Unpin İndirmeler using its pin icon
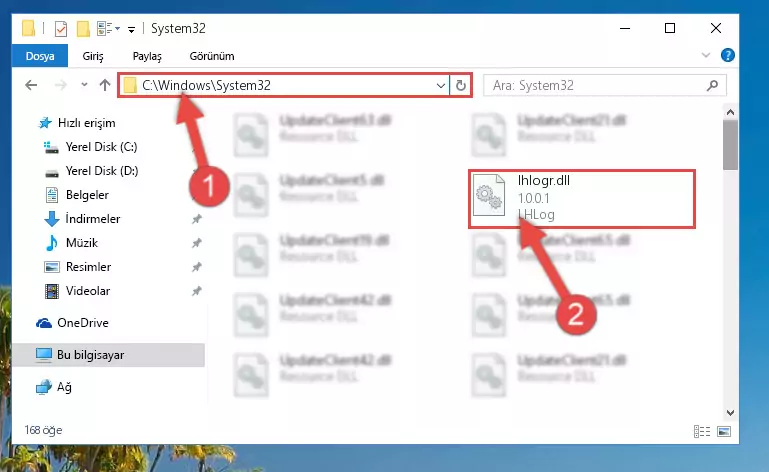The width and height of the screenshot is (769, 472). click(x=197, y=219)
